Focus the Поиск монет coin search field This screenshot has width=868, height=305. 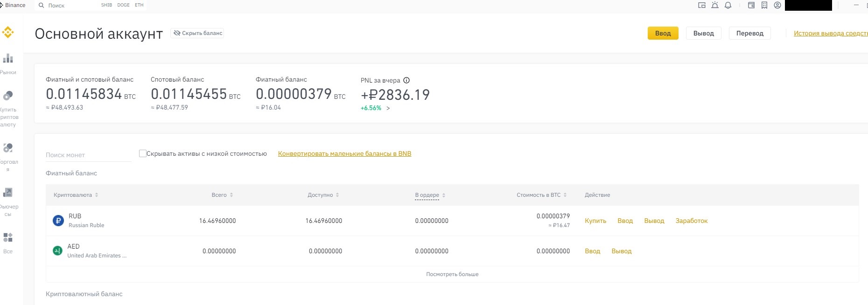point(89,155)
